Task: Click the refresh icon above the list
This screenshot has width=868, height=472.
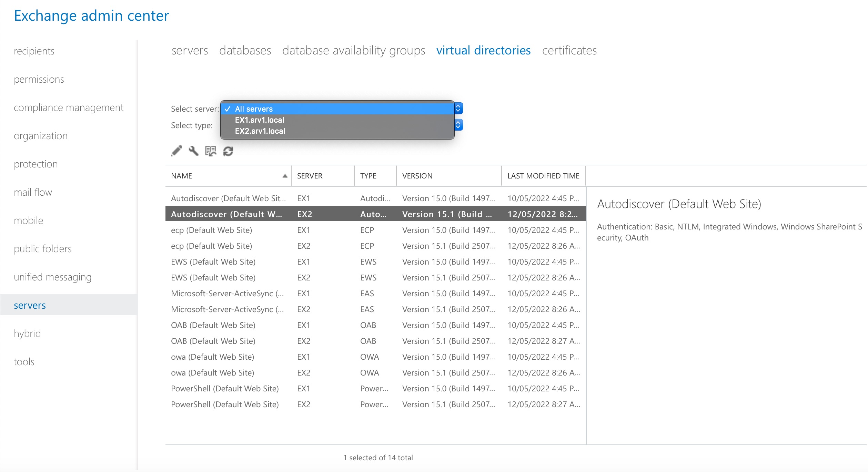Action: click(x=228, y=151)
